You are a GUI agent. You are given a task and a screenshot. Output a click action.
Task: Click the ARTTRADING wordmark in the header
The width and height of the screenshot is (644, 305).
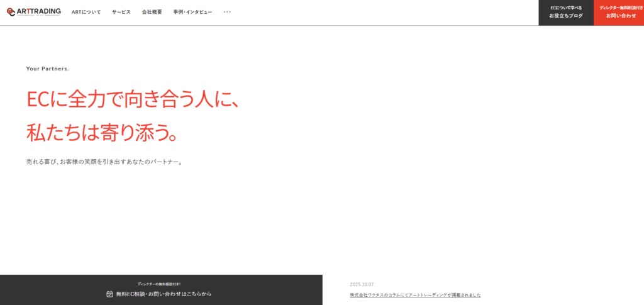click(40, 11)
